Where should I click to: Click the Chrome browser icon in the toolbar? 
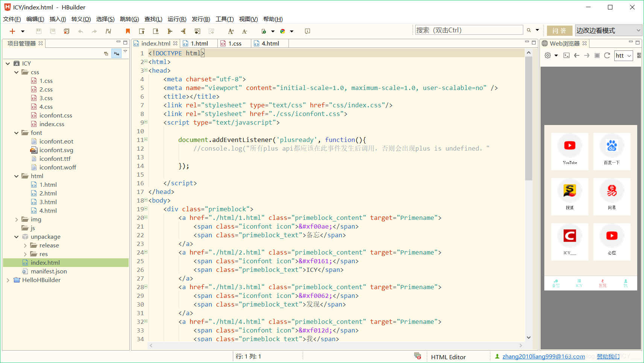coord(283,31)
